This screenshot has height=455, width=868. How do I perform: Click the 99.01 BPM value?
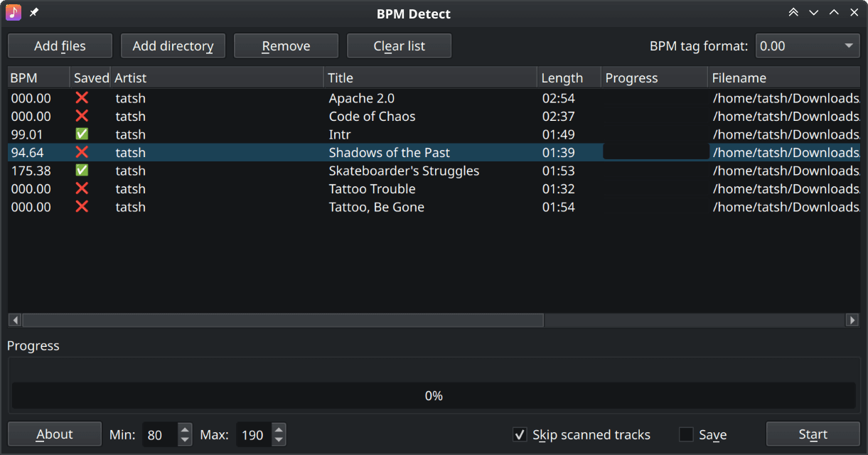point(28,134)
